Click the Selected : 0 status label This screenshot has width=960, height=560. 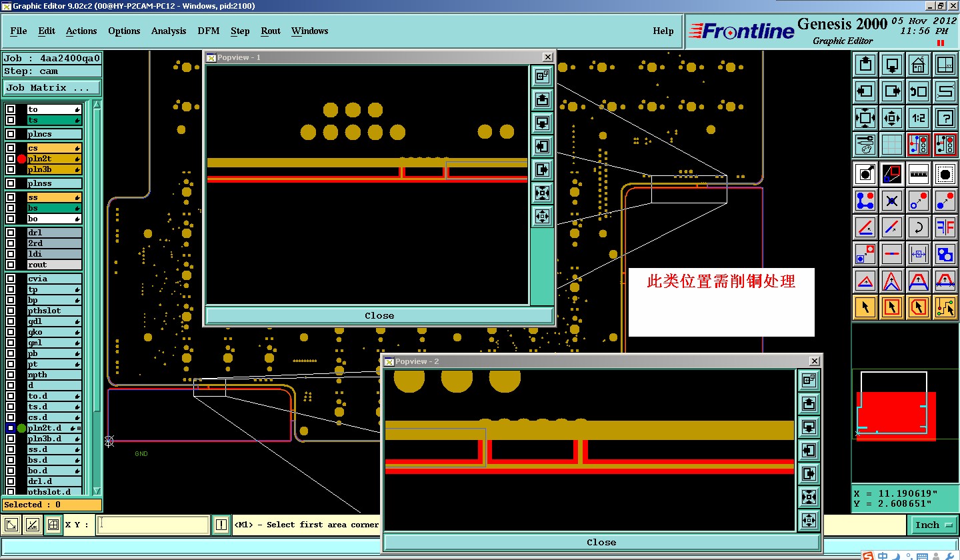coord(51,505)
